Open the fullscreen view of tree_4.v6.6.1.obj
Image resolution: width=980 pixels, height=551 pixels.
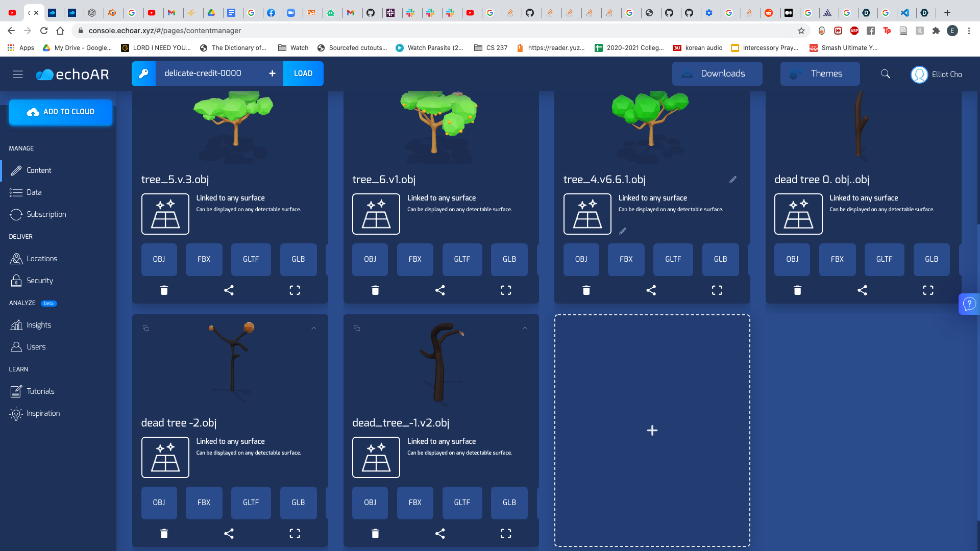click(717, 290)
